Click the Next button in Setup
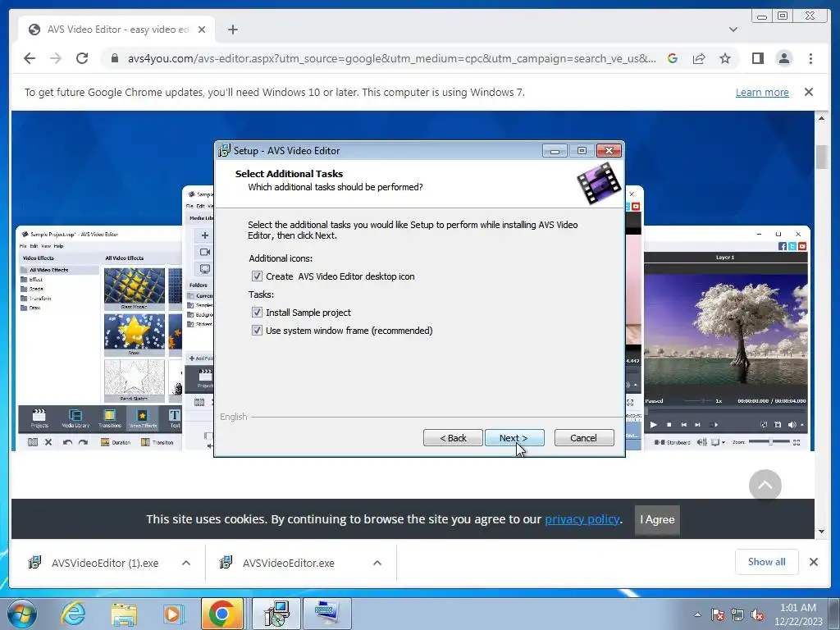Viewport: 840px width, 630px height. (514, 438)
